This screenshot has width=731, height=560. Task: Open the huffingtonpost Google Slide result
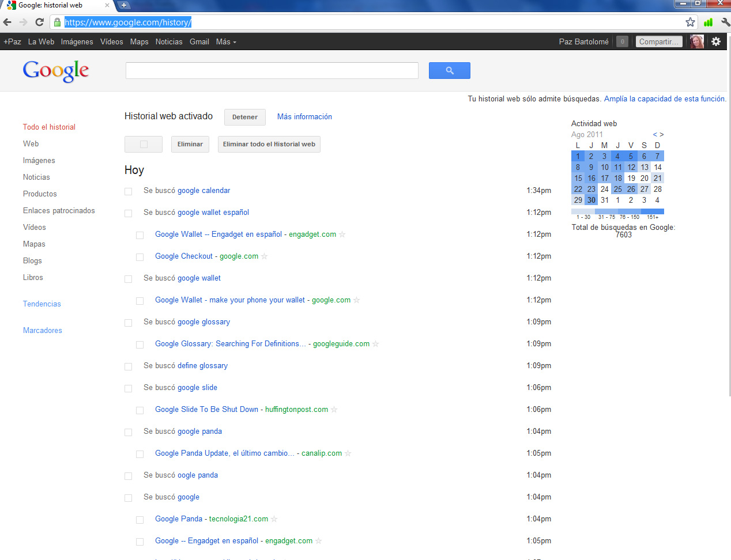pyautogui.click(x=242, y=409)
